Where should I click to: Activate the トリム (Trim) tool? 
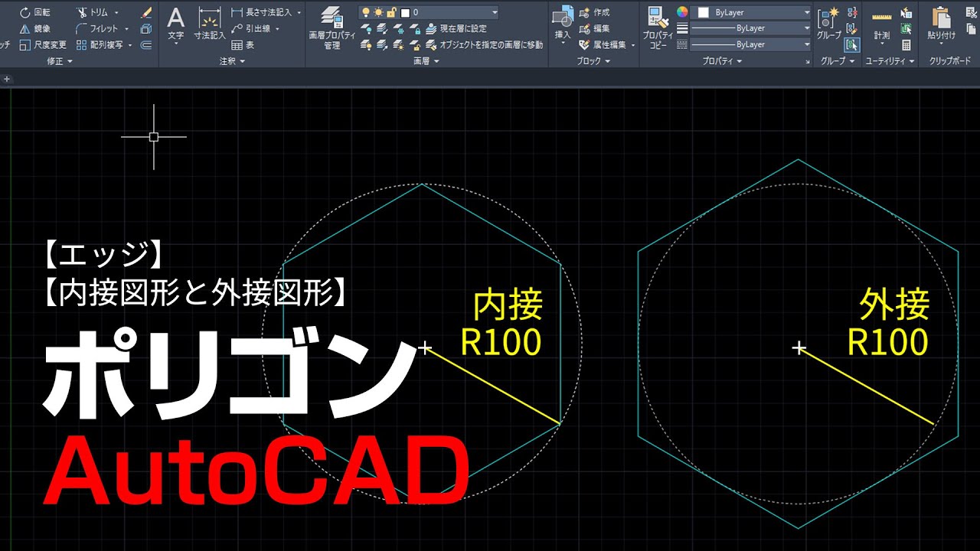pos(93,12)
